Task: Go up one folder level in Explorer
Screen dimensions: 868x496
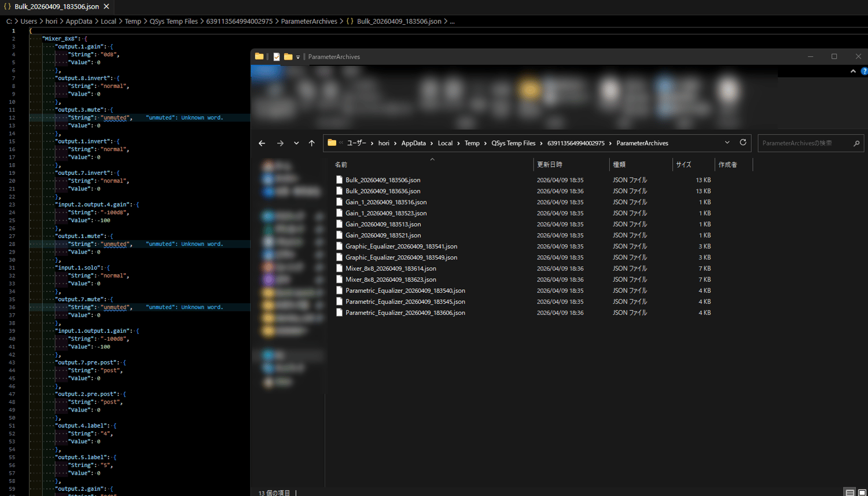Action: pyautogui.click(x=312, y=143)
